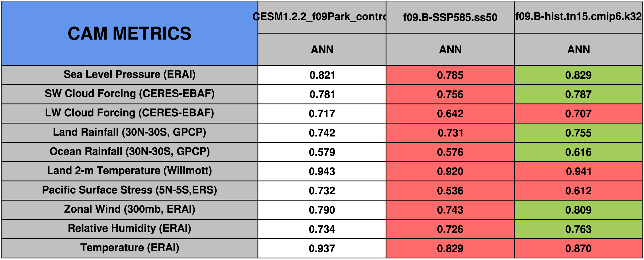Click the Land Rainfall (30N-30S, GPCP) label
This screenshot has height=260, width=644.
(130, 132)
